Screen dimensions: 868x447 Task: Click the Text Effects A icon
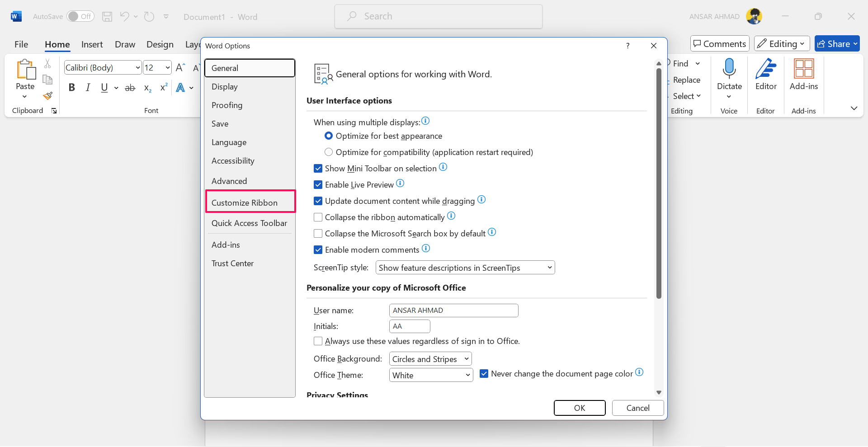(x=180, y=88)
